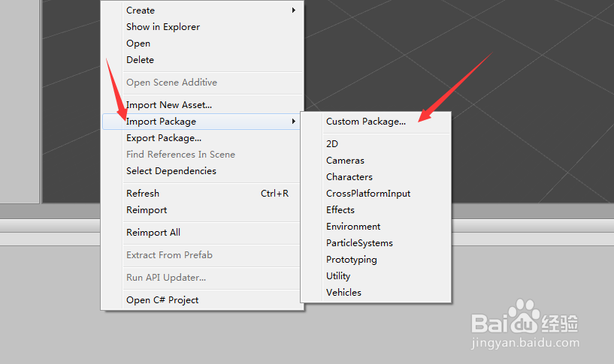
Task: Select Custom Package... in submenu
Action: [376, 122]
